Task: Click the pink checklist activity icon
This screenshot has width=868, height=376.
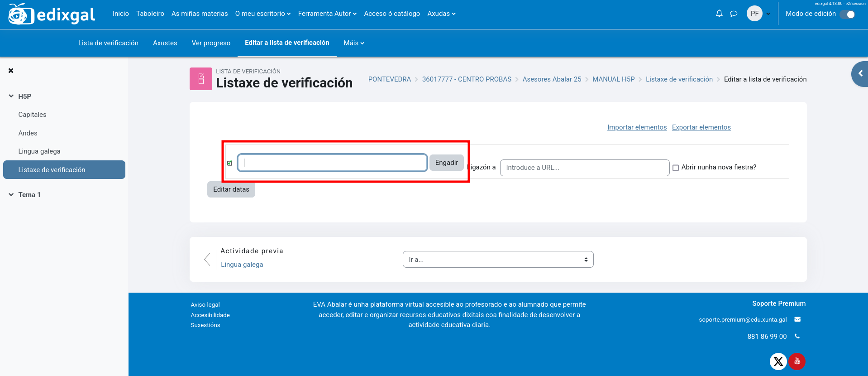Action: point(201,79)
